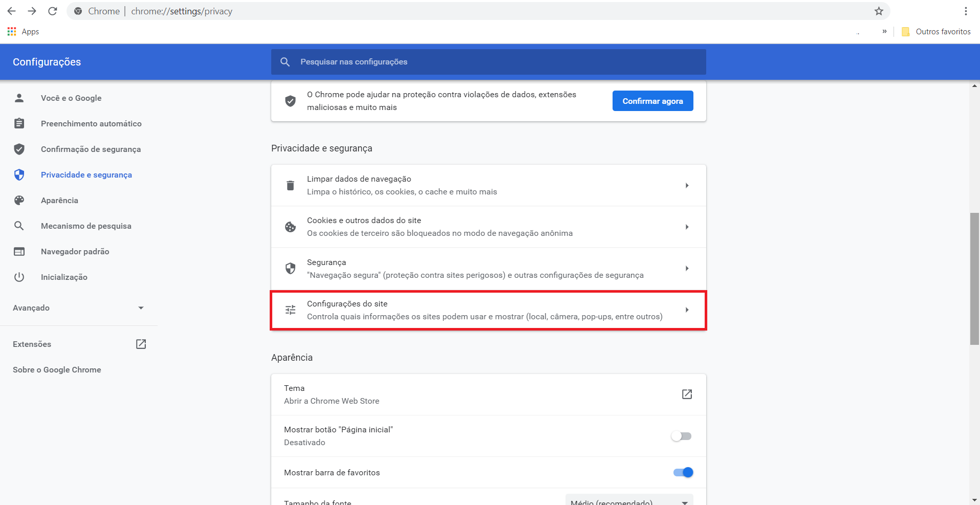Click the Tema open-in-new icon
Image resolution: width=980 pixels, height=505 pixels.
tap(687, 394)
